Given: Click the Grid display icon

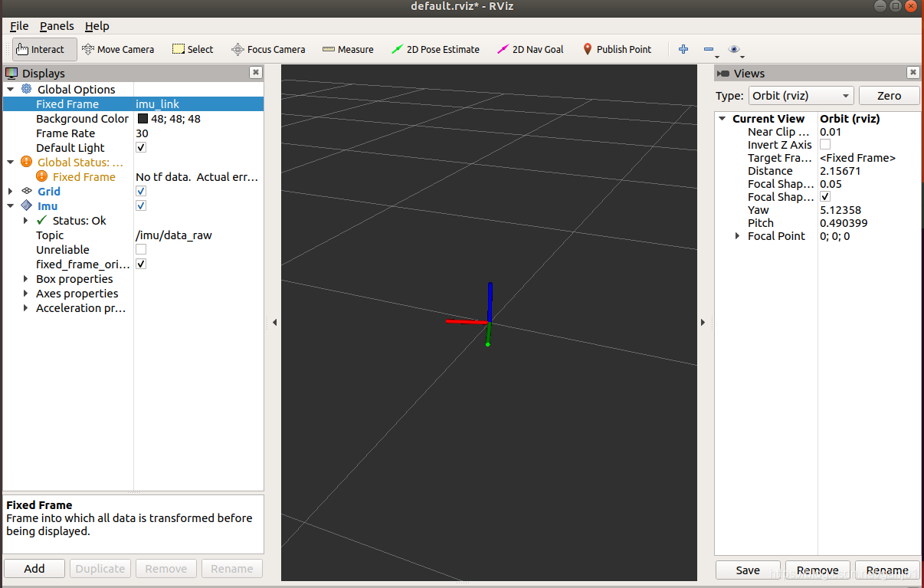Looking at the screenshot, I should [26, 191].
